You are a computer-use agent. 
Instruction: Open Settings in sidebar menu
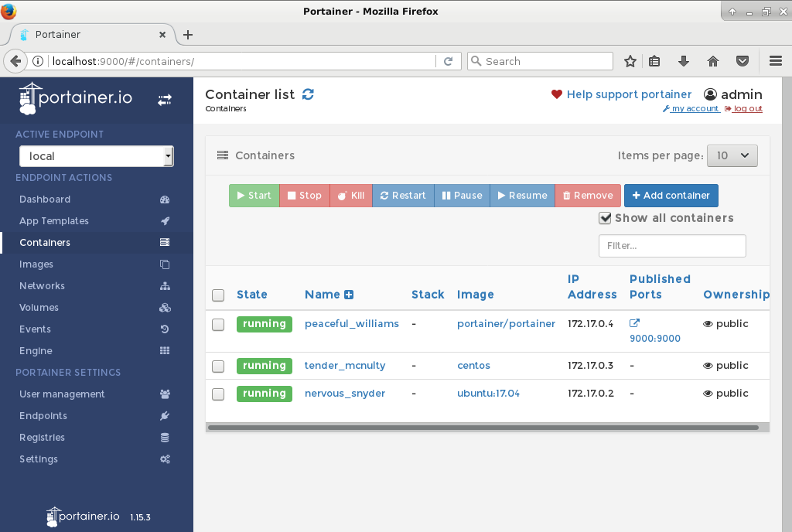click(97, 459)
